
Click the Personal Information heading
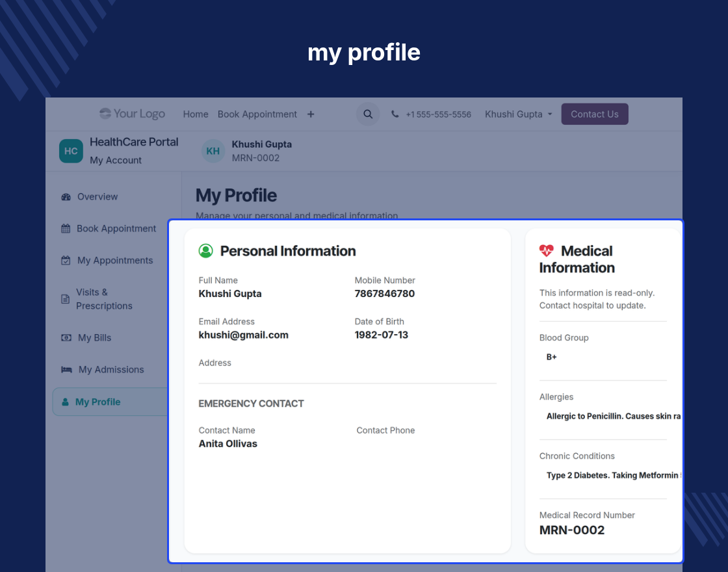point(288,251)
